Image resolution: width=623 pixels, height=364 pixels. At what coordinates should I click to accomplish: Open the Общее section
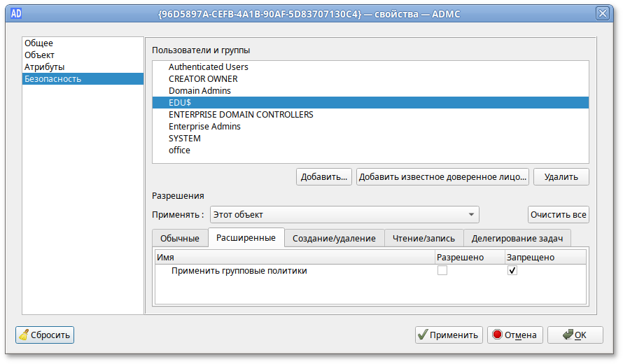[x=83, y=43]
